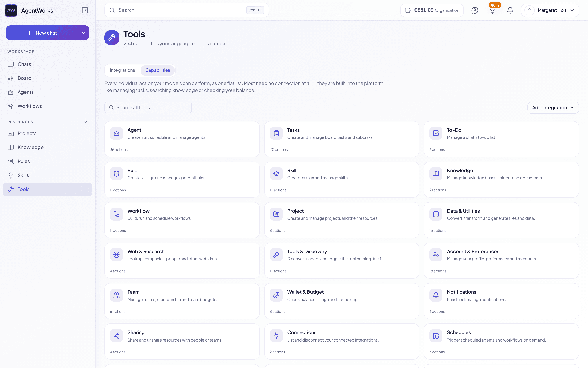Screen dimensions: 588x368
Task: Click the Project card folder icon
Action: (x=276, y=214)
